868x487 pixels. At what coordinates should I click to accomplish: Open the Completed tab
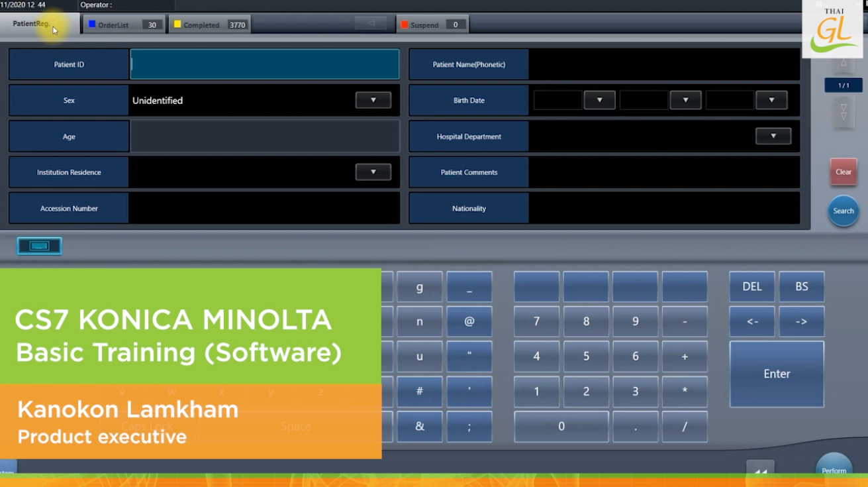tap(209, 25)
